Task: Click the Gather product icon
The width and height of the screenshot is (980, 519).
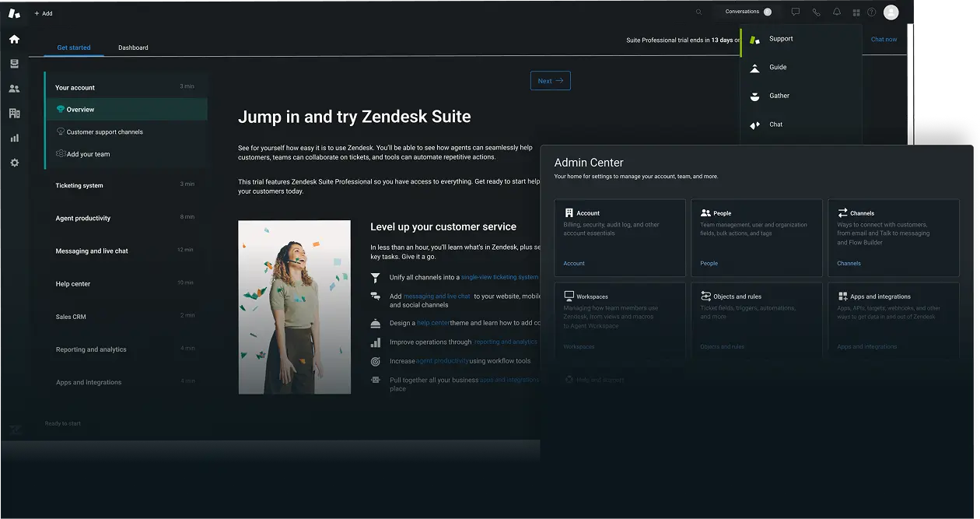Action: [x=754, y=96]
